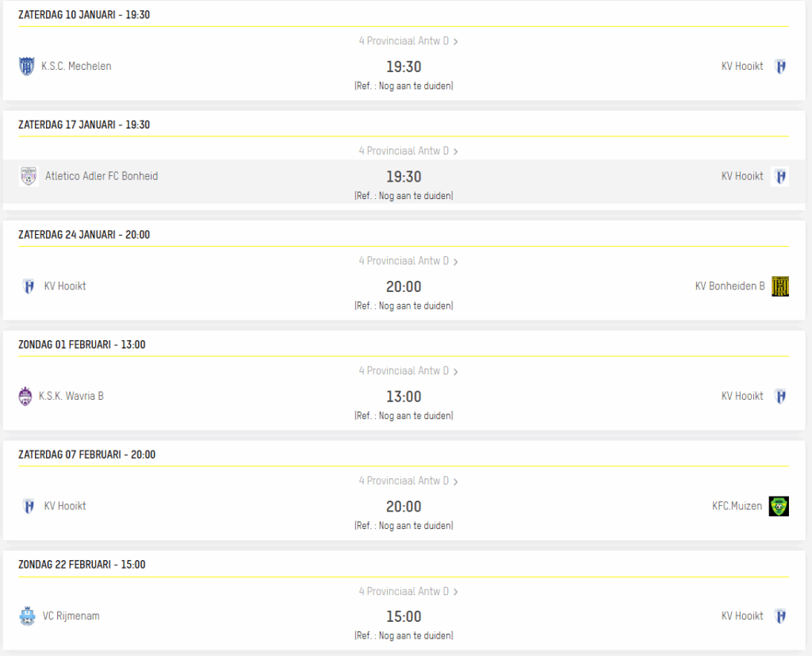Click the VC Rijmenam light-blue crest
Image resolution: width=812 pixels, height=656 pixels.
(27, 616)
